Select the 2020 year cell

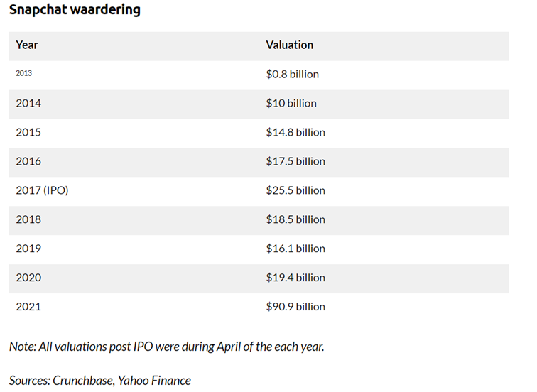point(28,278)
